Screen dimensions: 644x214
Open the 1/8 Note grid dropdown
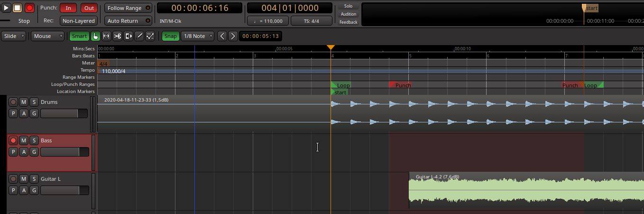pyautogui.click(x=197, y=36)
